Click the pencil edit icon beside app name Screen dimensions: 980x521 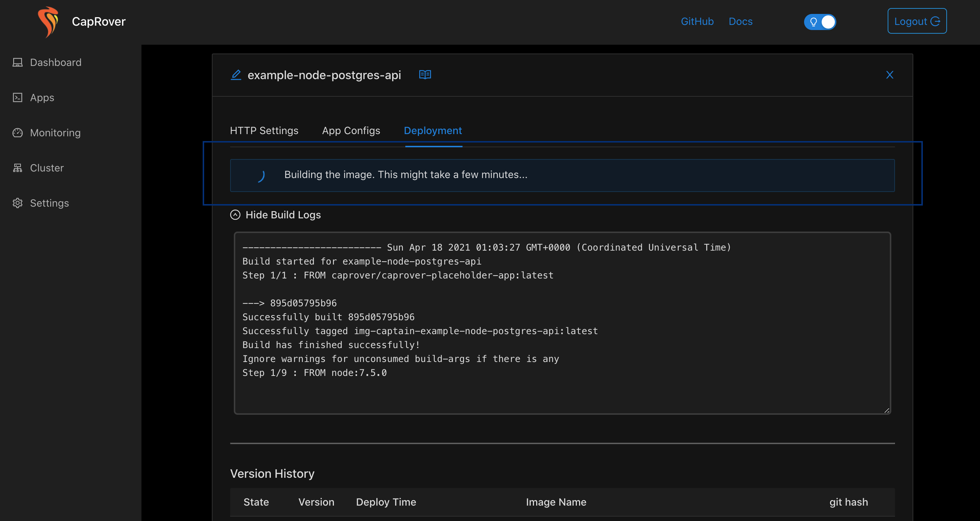click(x=236, y=74)
